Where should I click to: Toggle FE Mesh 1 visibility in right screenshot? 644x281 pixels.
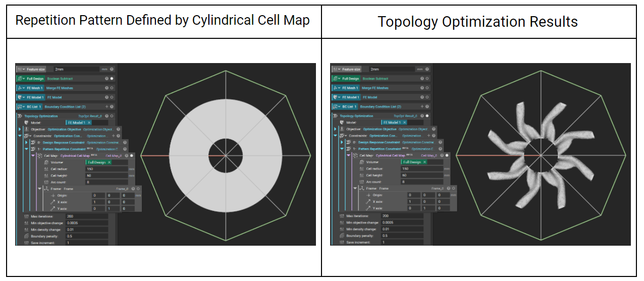pyautogui.click(x=427, y=88)
